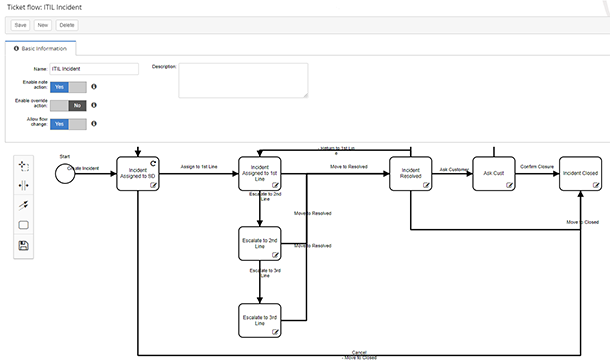Screen dimensions: 610x363
Task: Click info icon beside Enable note action
Action: [94, 87]
